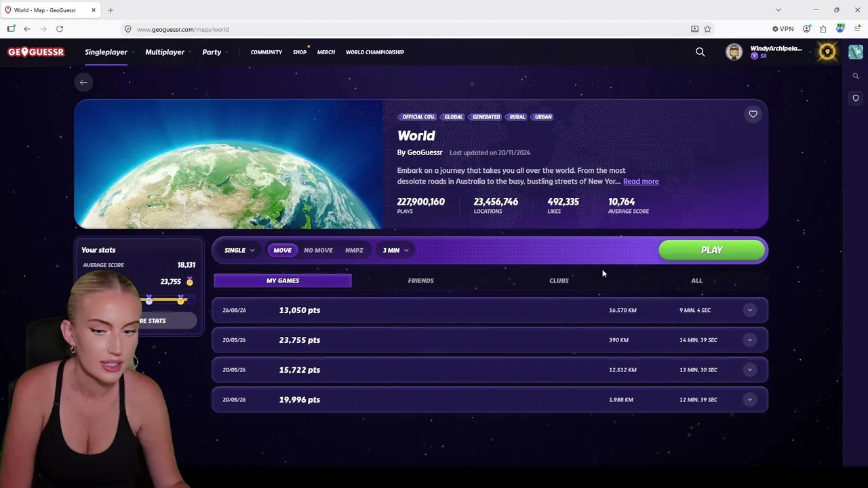Screen dimensions: 868x488
Task: Click the address bar URL field
Action: click(x=407, y=29)
